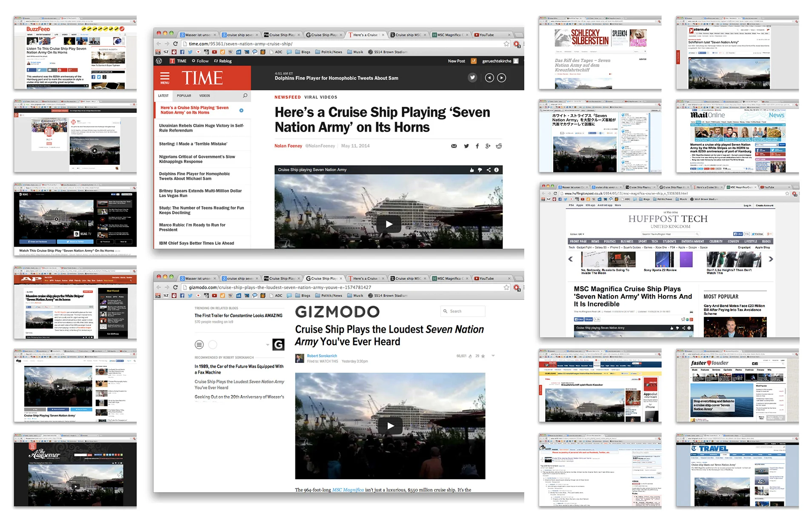The height and width of the screenshot is (520, 812).
Task: Share icon on TIME video header
Action: pyautogui.click(x=489, y=170)
